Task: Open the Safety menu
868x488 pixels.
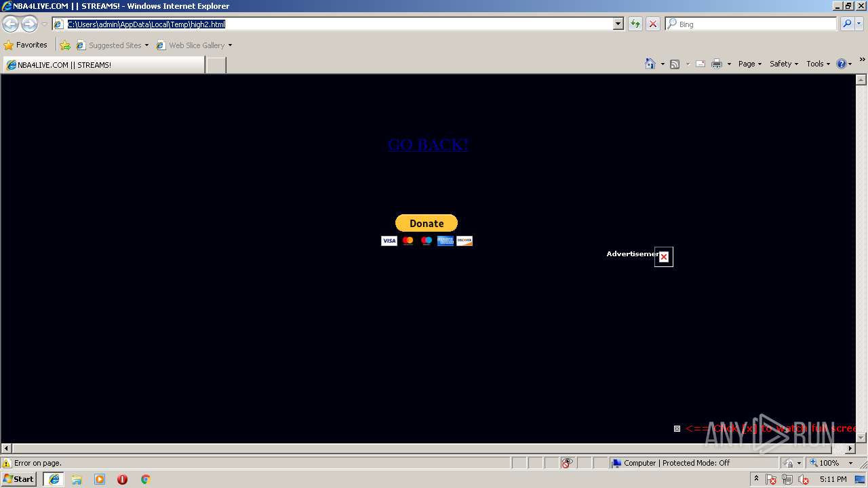Action: [x=783, y=64]
